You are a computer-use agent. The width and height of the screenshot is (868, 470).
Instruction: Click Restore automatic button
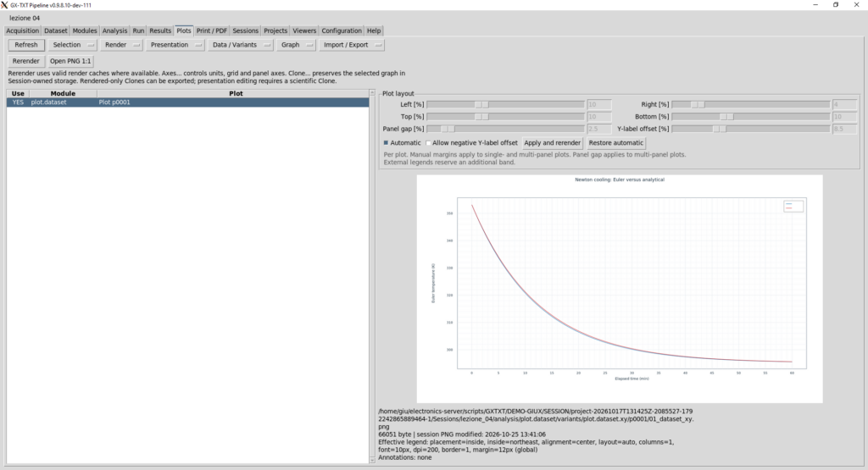pyautogui.click(x=615, y=142)
